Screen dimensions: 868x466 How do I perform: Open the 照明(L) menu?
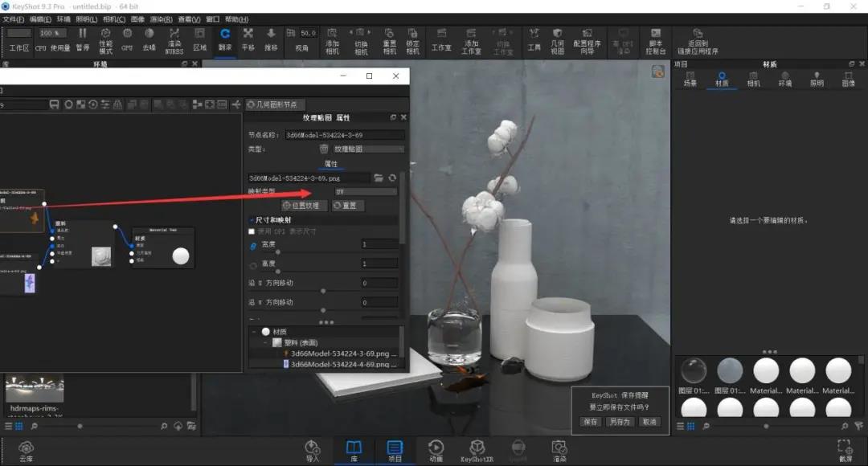pyautogui.click(x=86, y=19)
